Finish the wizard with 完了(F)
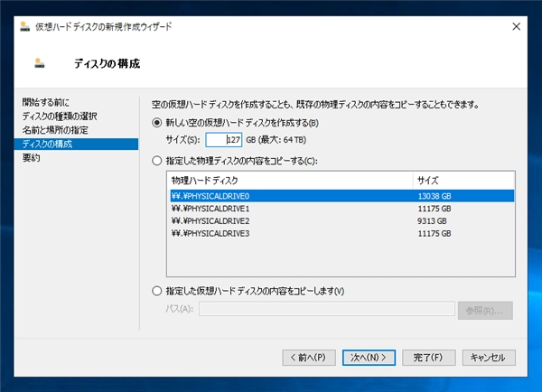Image resolution: width=542 pixels, height=392 pixels. click(x=428, y=358)
